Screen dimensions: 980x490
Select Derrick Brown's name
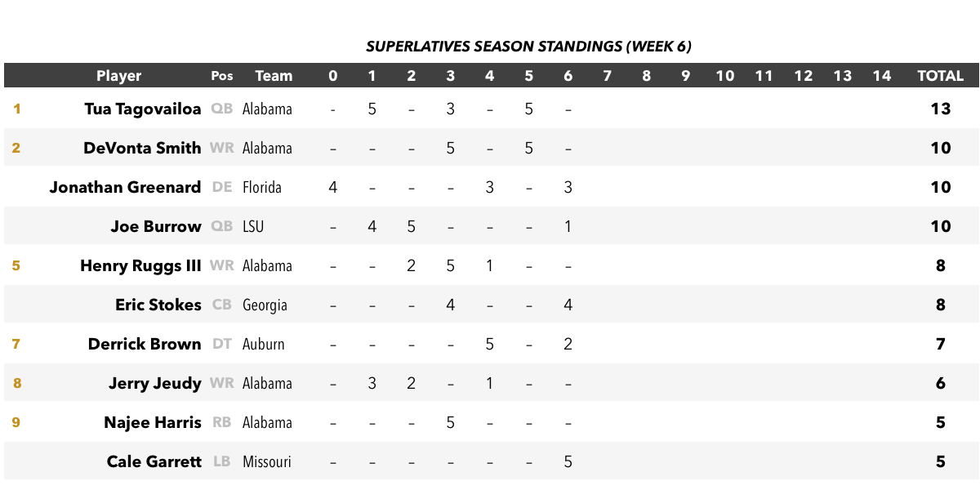[x=145, y=344]
